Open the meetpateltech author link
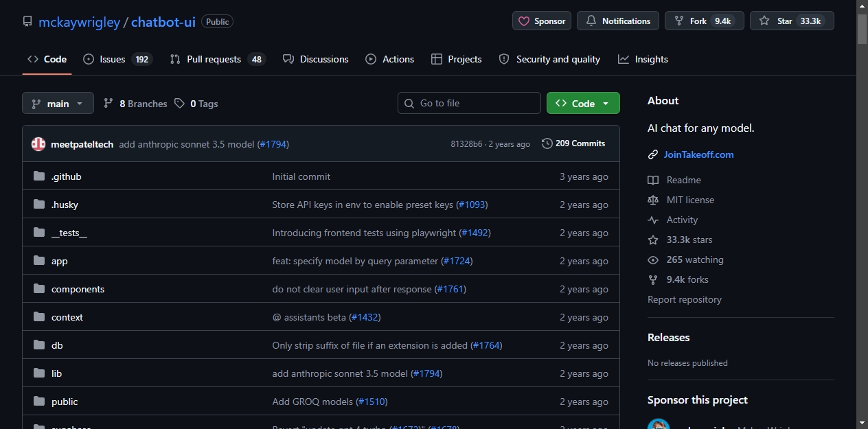Screen dimensions: 868x429 click(x=82, y=144)
